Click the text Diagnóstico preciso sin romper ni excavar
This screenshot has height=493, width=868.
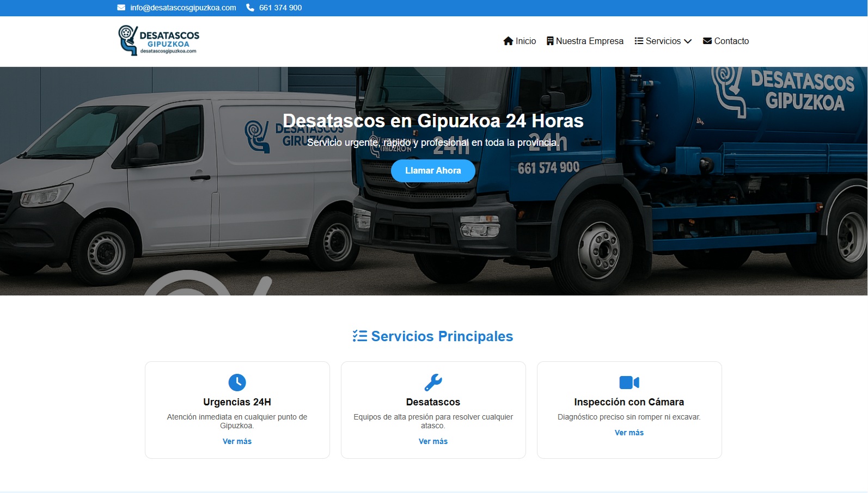coord(629,417)
